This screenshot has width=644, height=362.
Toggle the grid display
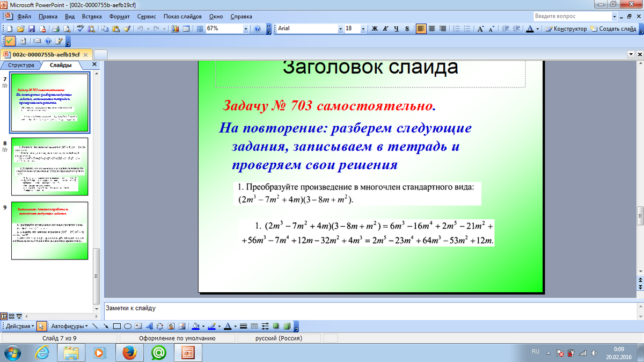[199, 28]
